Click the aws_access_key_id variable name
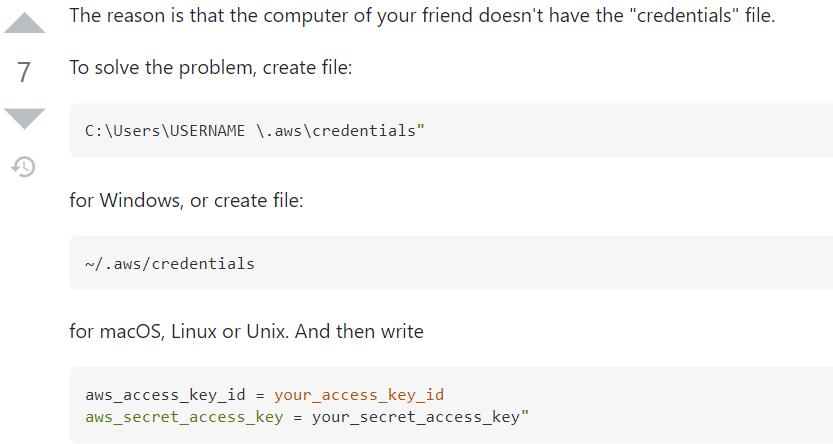 164,395
